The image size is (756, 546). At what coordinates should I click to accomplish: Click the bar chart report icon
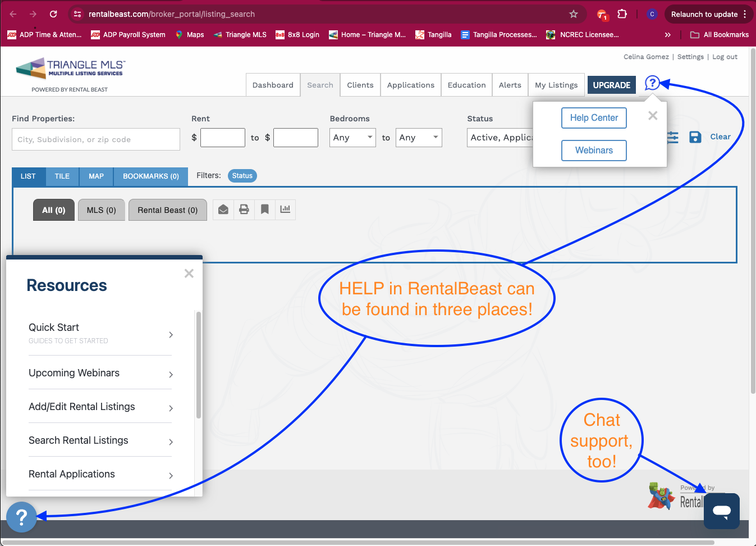coord(285,210)
